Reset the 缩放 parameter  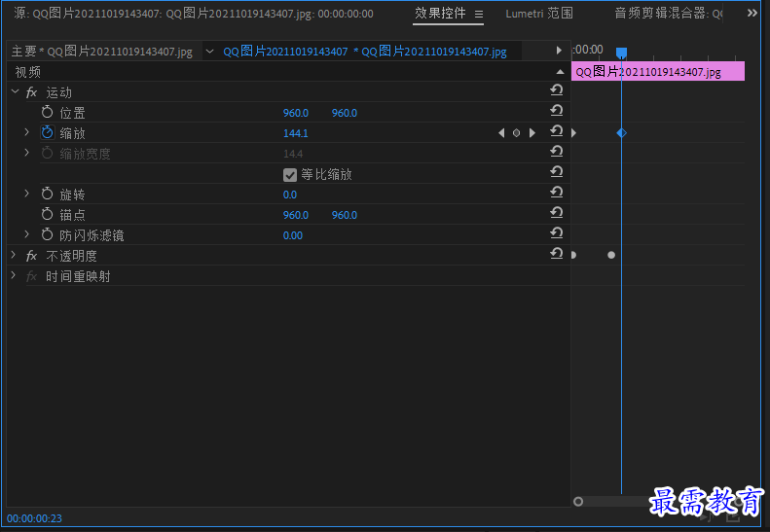557,131
